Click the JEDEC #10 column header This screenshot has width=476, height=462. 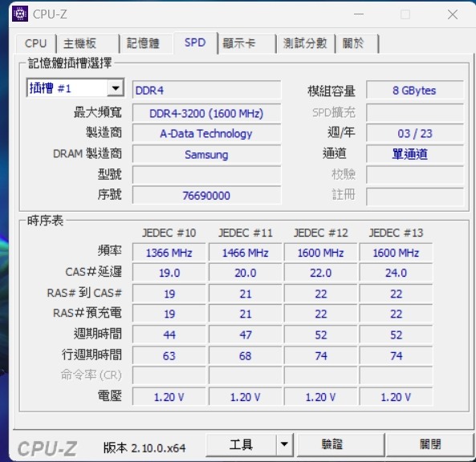click(169, 233)
